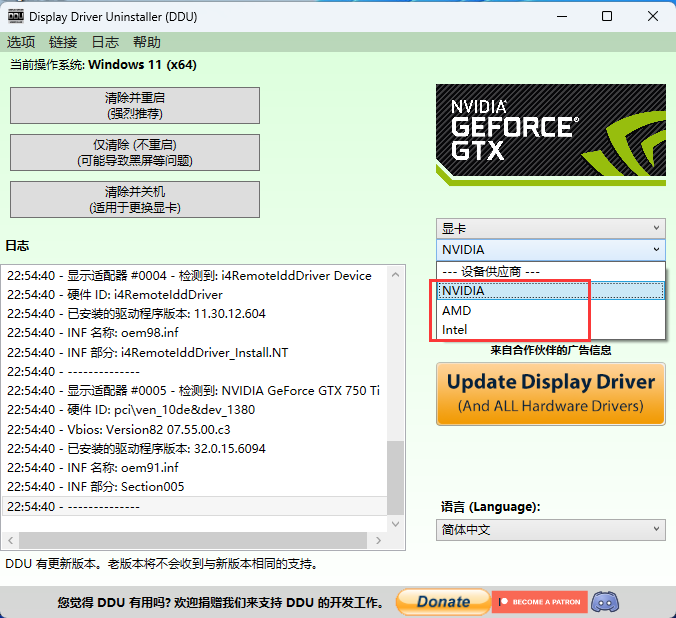Screen dimensions: 676x618
Task: Click the 清除并关机 button
Action: coord(135,199)
